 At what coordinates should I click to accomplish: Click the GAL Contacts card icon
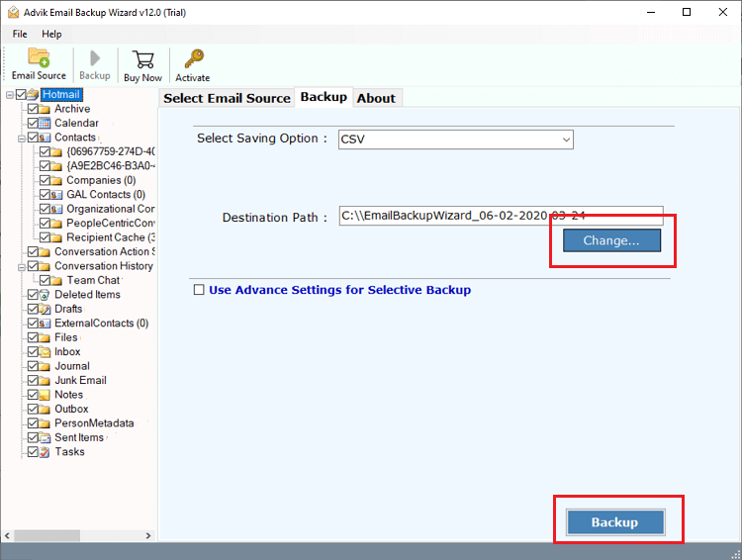[56, 195]
